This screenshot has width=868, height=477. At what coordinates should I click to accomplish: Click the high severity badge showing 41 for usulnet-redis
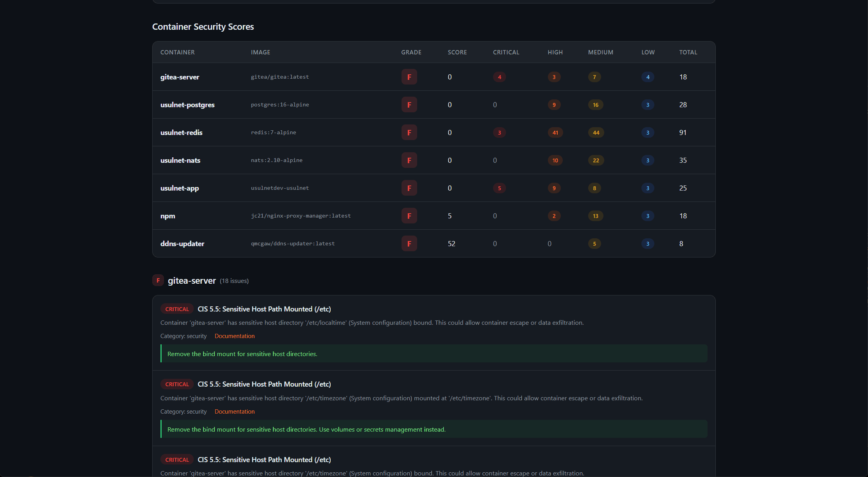[555, 132]
